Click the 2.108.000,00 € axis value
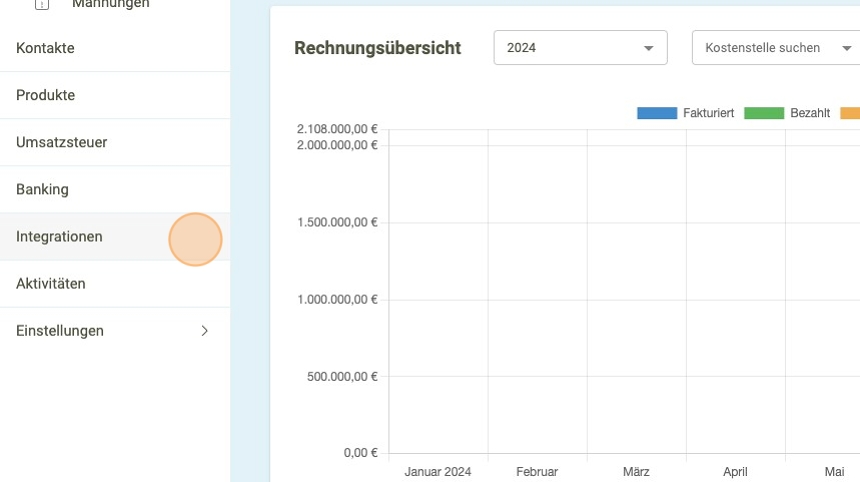 click(x=337, y=129)
